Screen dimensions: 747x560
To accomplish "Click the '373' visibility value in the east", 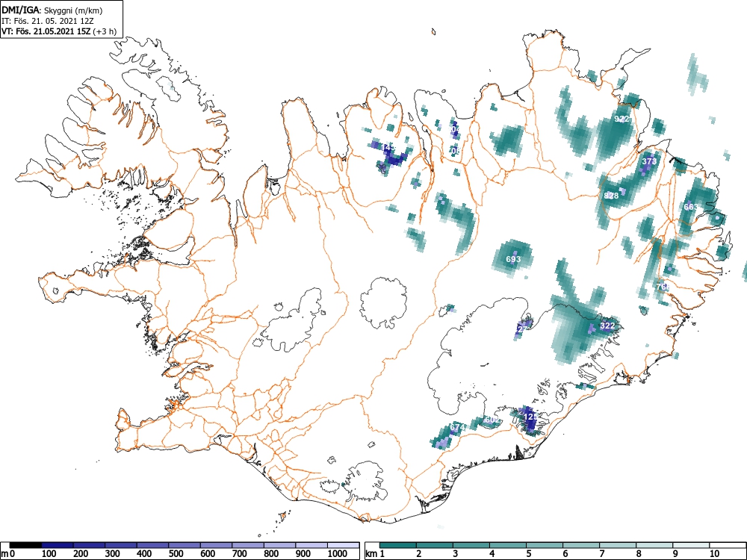I will coord(649,161).
